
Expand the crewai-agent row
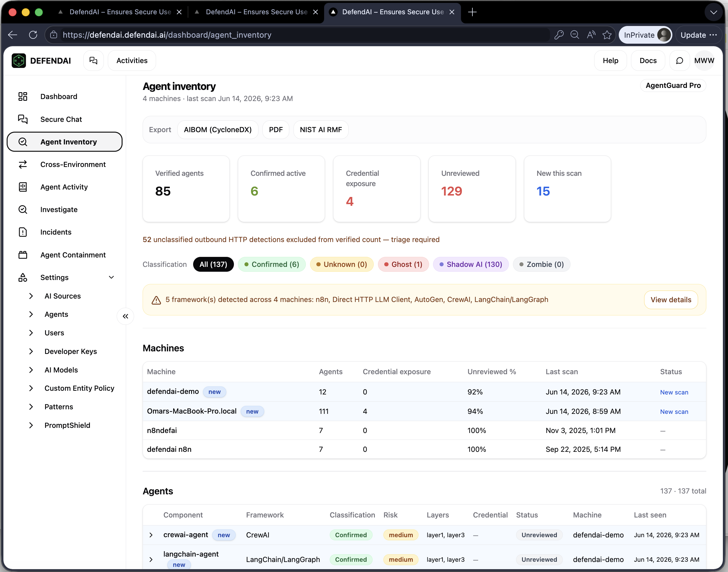[151, 535]
